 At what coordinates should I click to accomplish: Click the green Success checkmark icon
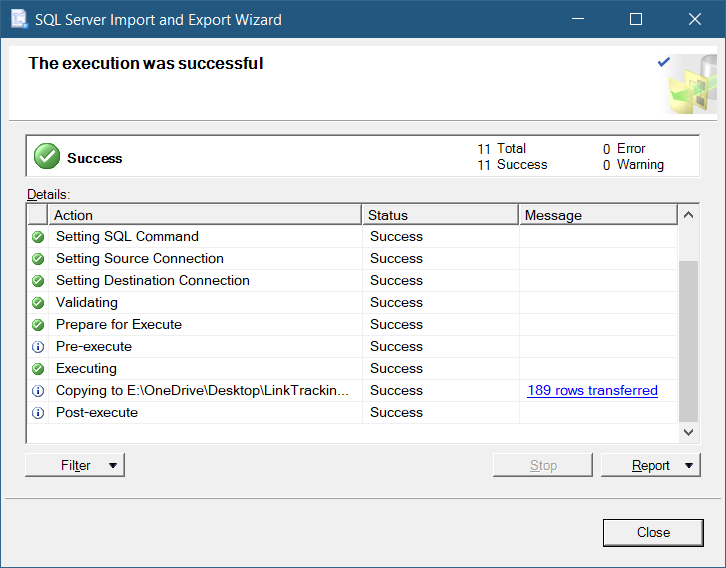tap(46, 157)
